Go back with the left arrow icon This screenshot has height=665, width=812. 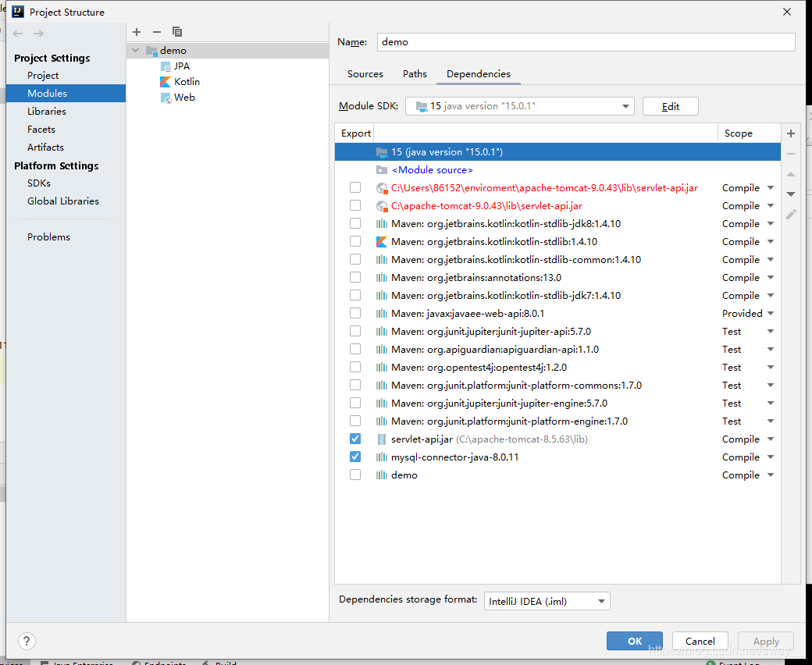[x=18, y=34]
